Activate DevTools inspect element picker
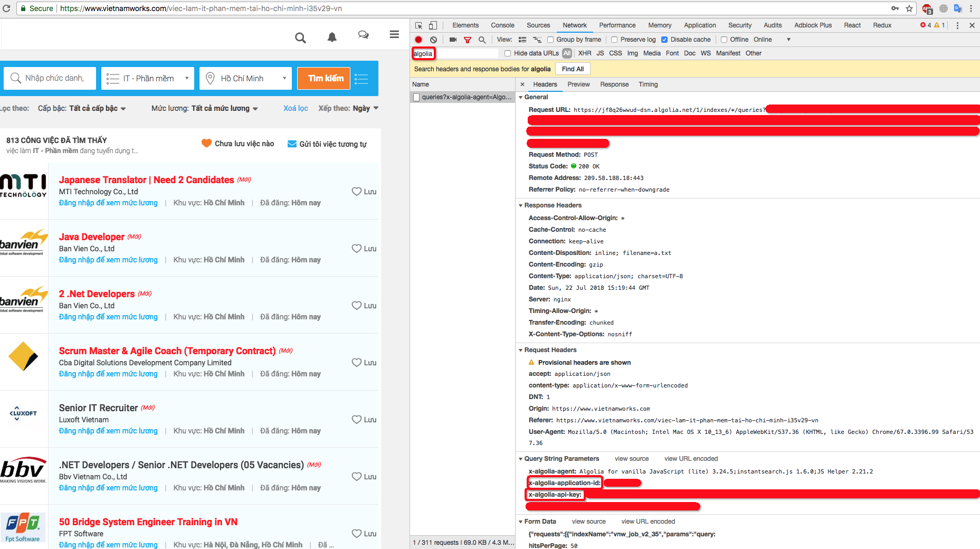980x549 pixels. 419,25
